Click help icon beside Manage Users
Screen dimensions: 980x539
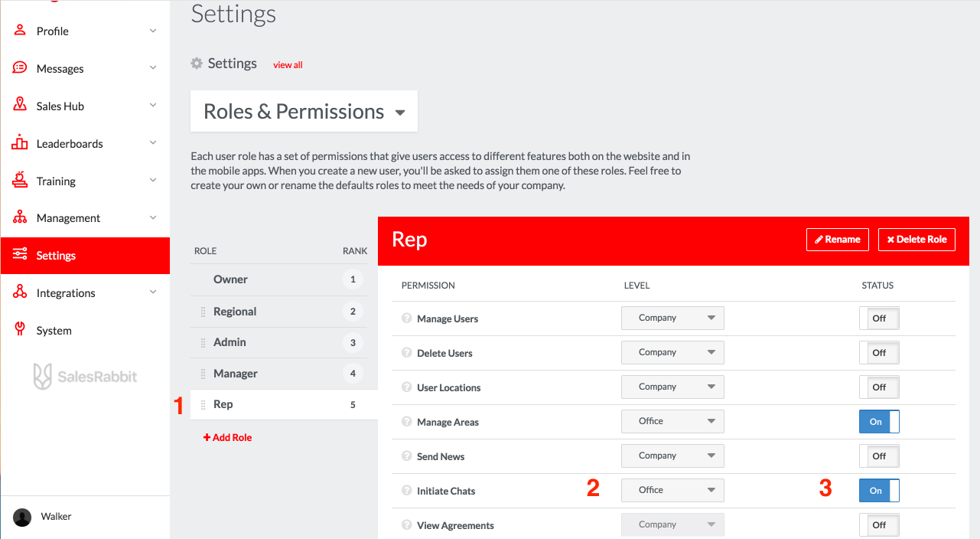point(407,318)
